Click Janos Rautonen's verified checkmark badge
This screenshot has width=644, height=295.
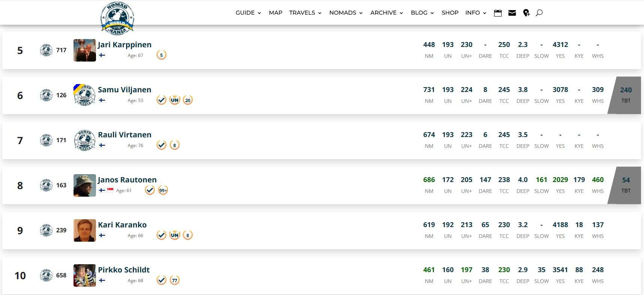[x=150, y=190]
